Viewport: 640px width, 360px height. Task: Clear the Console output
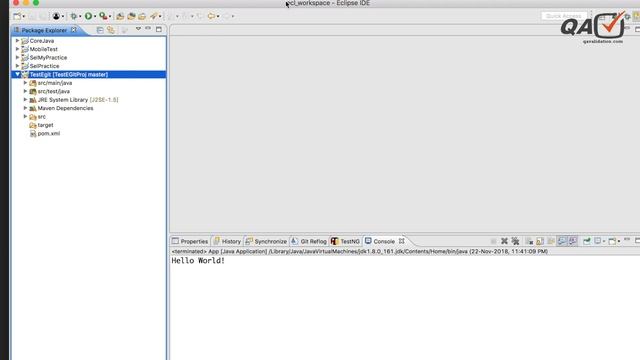(x=529, y=241)
